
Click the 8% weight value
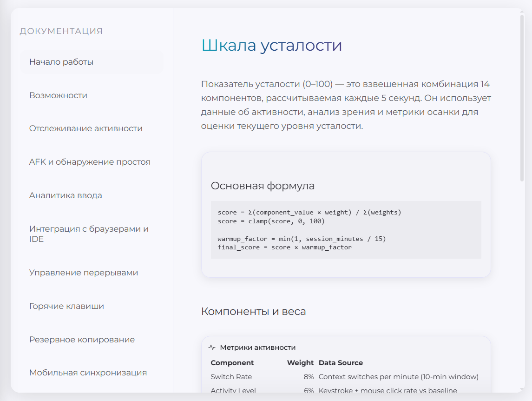(309, 376)
